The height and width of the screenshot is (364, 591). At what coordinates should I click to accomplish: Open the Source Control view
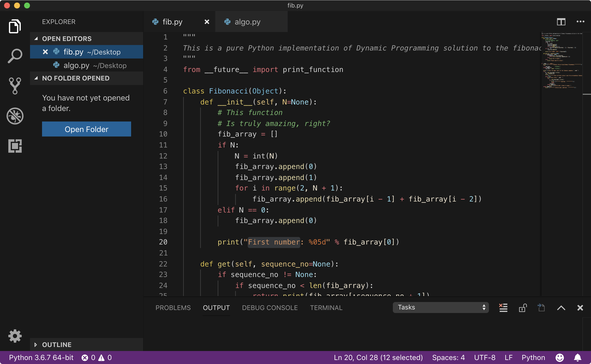click(15, 86)
